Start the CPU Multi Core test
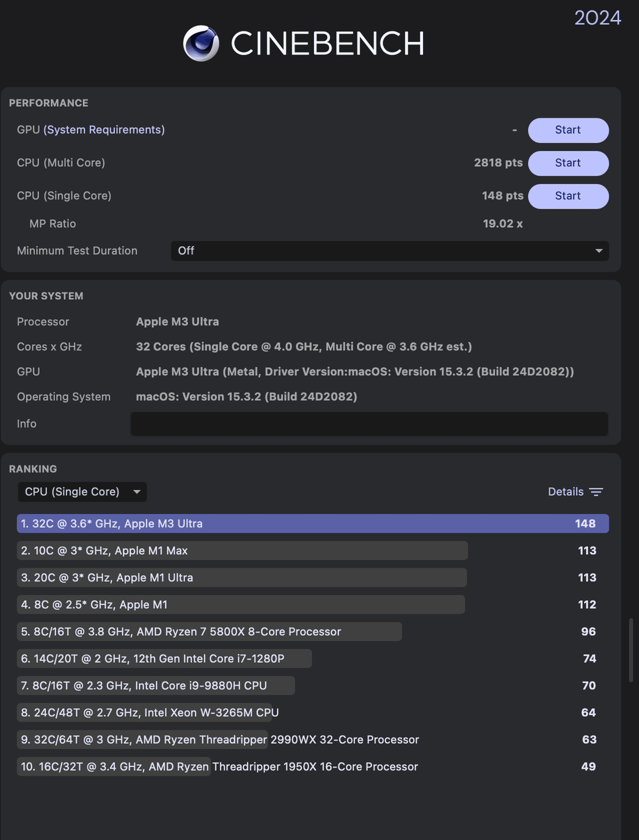Viewport: 639px width, 840px height. 568,163
